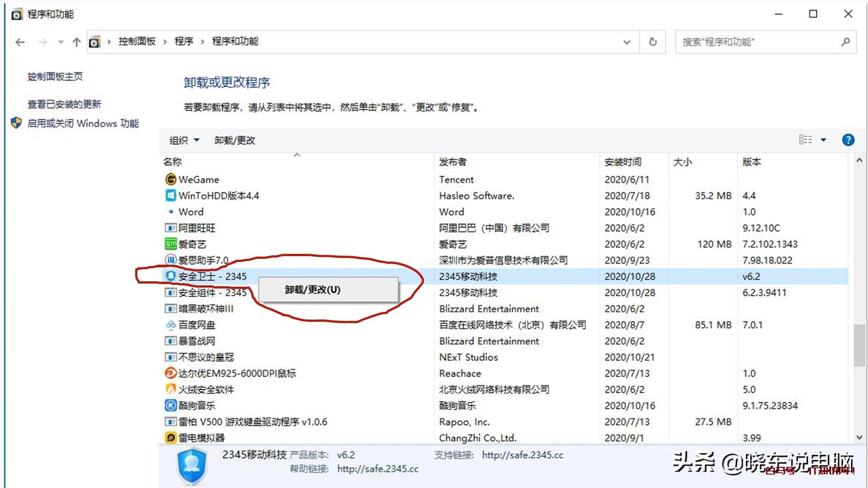Click the up arrow navigation icon

point(76,42)
